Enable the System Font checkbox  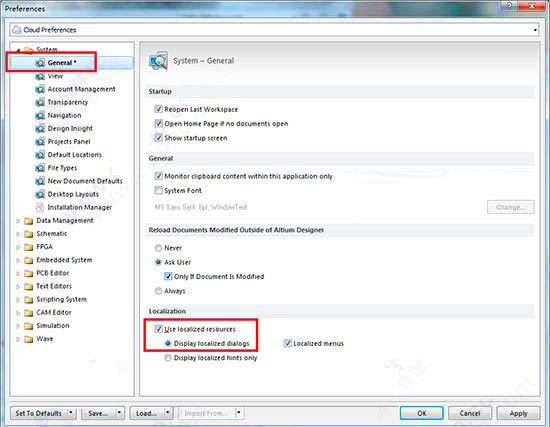[x=159, y=191]
